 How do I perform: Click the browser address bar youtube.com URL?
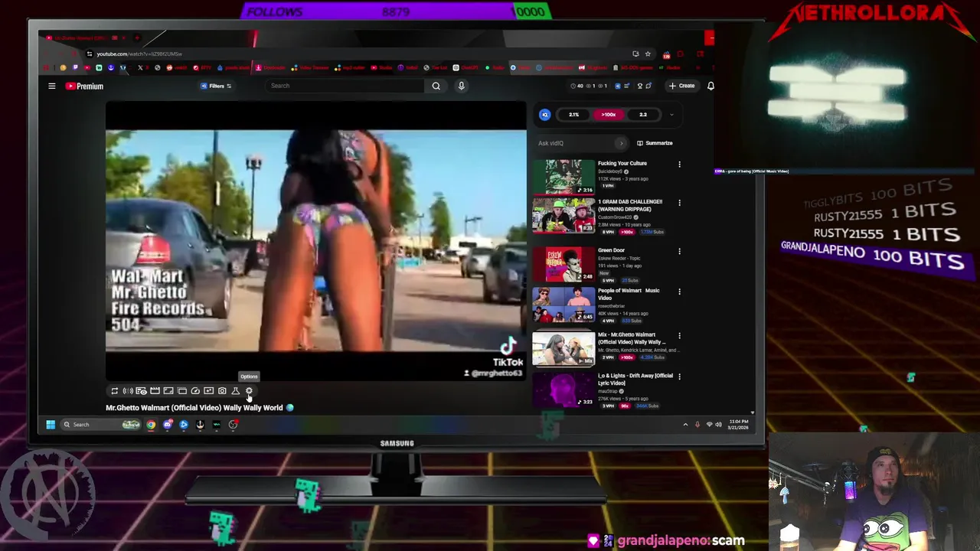pos(139,54)
